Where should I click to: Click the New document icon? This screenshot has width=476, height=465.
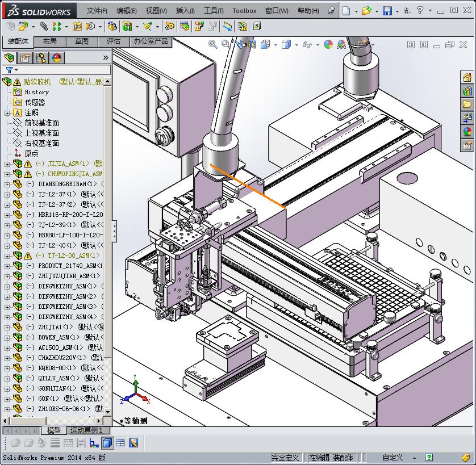pos(346,11)
